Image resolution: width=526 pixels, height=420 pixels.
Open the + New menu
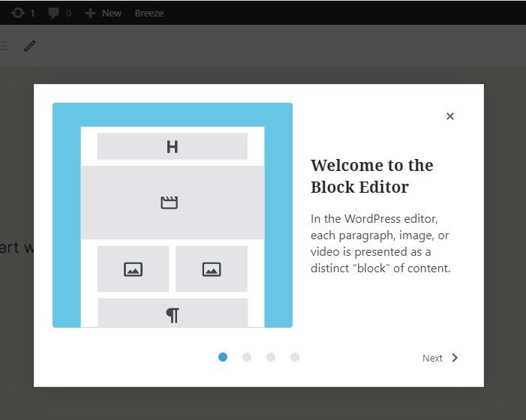[x=104, y=13]
